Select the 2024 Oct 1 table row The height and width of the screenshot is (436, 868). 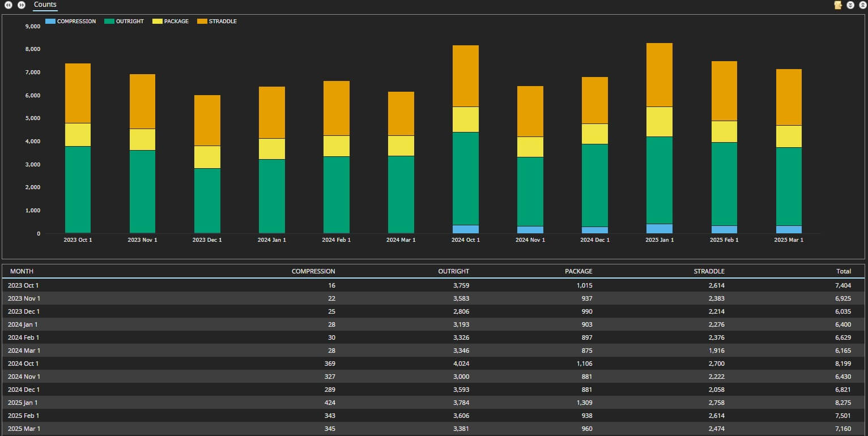[434, 364]
